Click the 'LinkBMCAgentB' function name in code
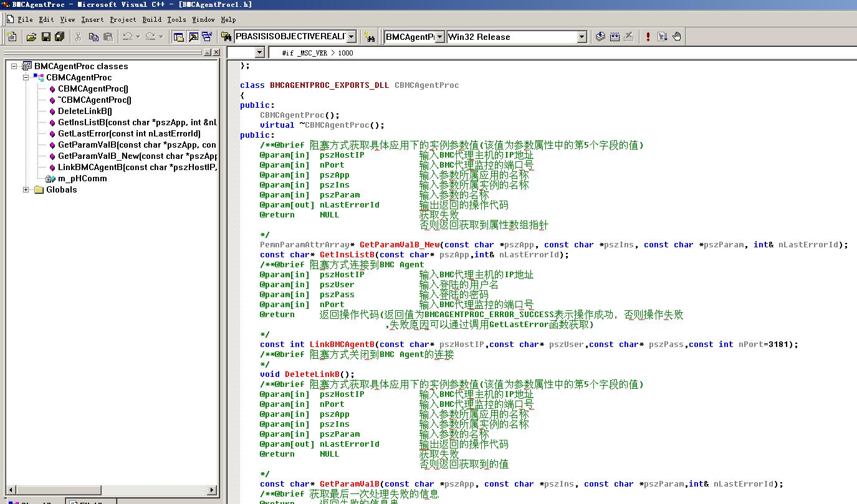857x504 pixels. [x=342, y=344]
